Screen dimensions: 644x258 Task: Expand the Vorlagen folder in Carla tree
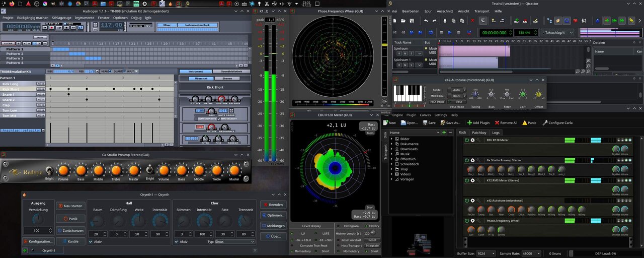click(x=392, y=179)
